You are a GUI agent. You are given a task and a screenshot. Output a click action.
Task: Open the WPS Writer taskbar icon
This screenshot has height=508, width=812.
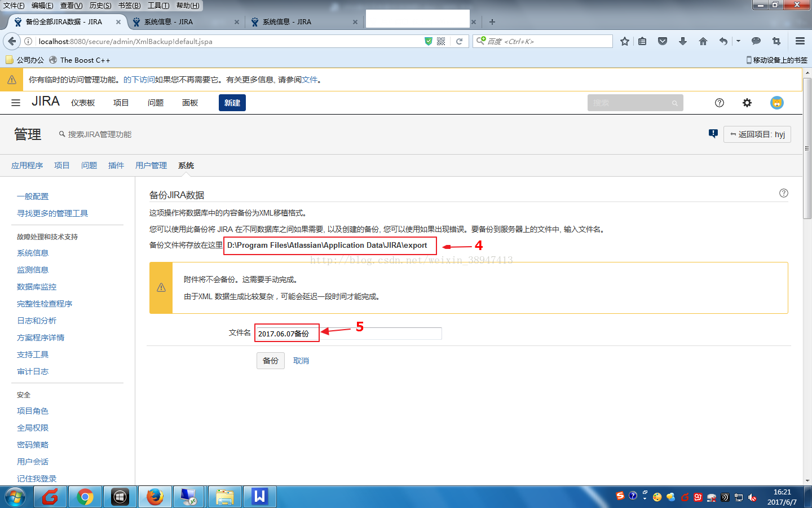pos(259,497)
